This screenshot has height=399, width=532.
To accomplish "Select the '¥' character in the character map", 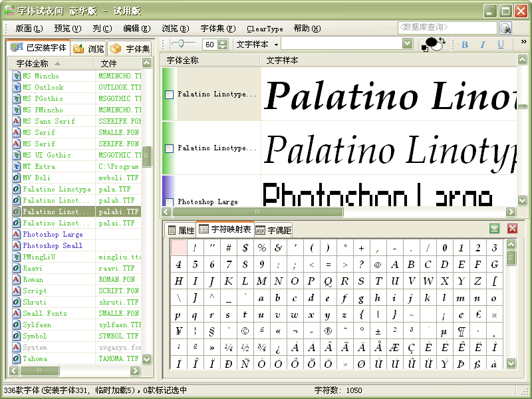I will 178,331.
